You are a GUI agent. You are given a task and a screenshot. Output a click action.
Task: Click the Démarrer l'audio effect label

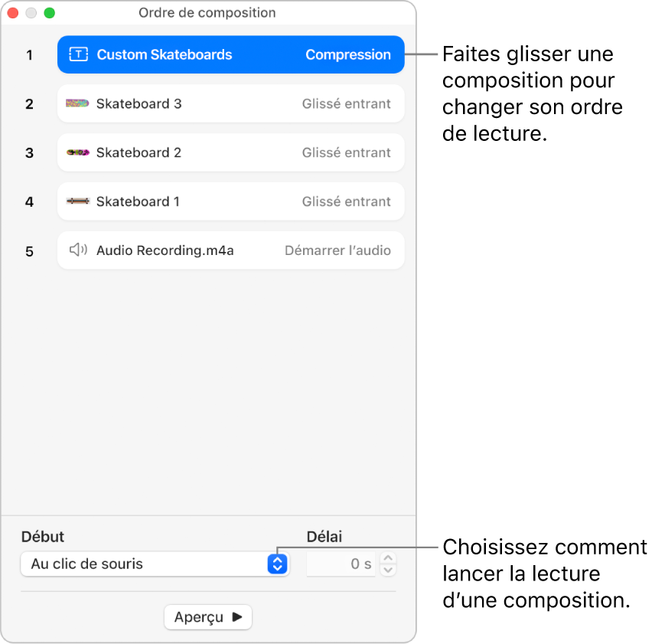[x=337, y=250]
